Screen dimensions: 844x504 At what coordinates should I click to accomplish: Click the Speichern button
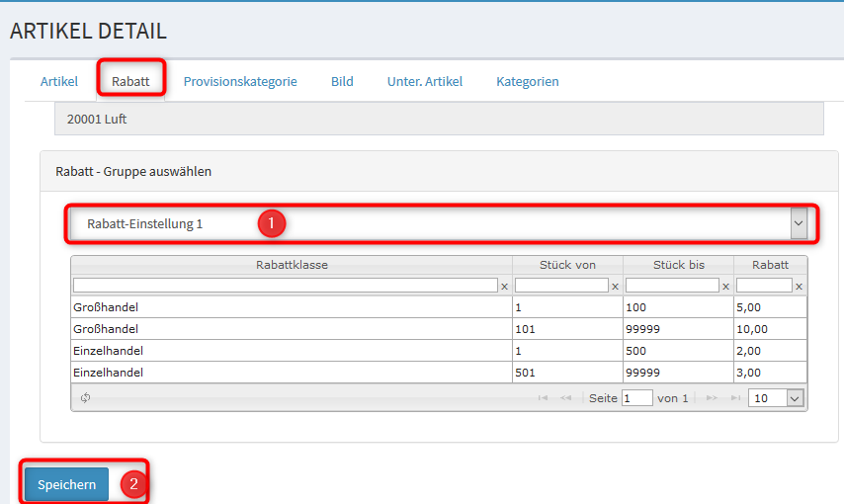[x=66, y=484]
